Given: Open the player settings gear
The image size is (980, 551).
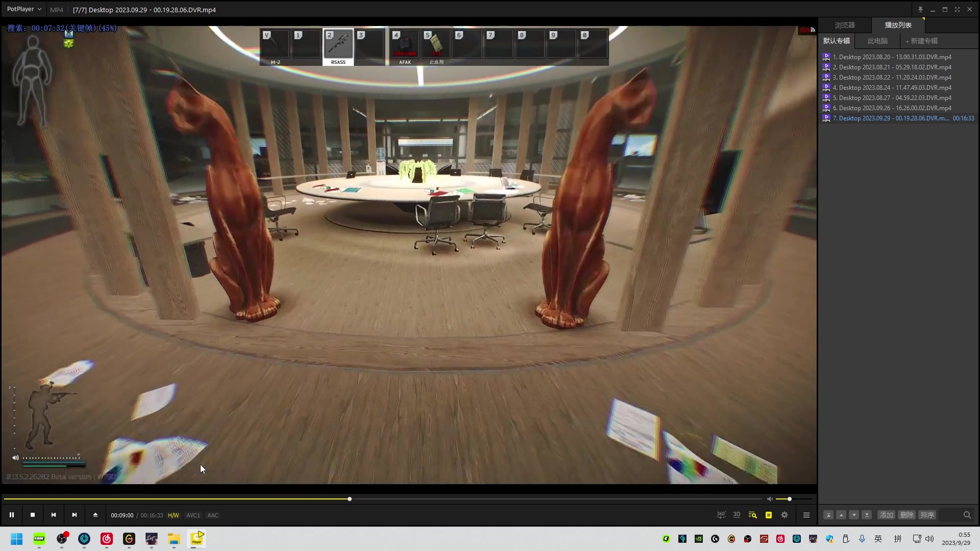Looking at the screenshot, I should (785, 515).
